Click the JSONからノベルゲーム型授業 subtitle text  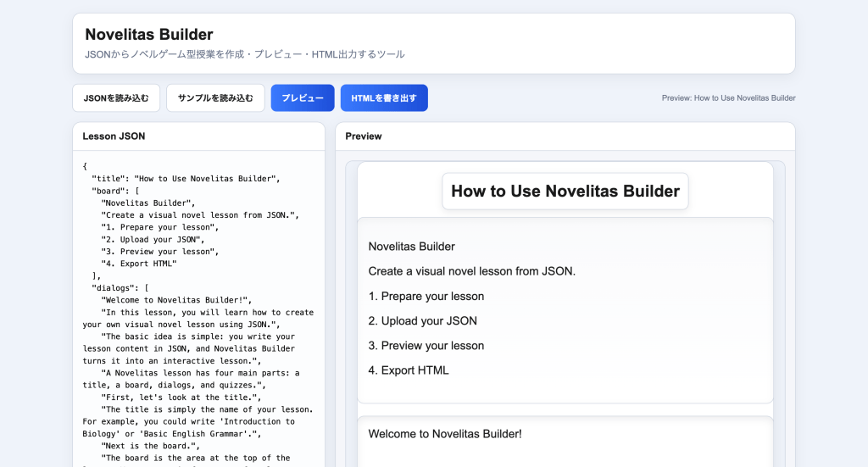pos(245,54)
